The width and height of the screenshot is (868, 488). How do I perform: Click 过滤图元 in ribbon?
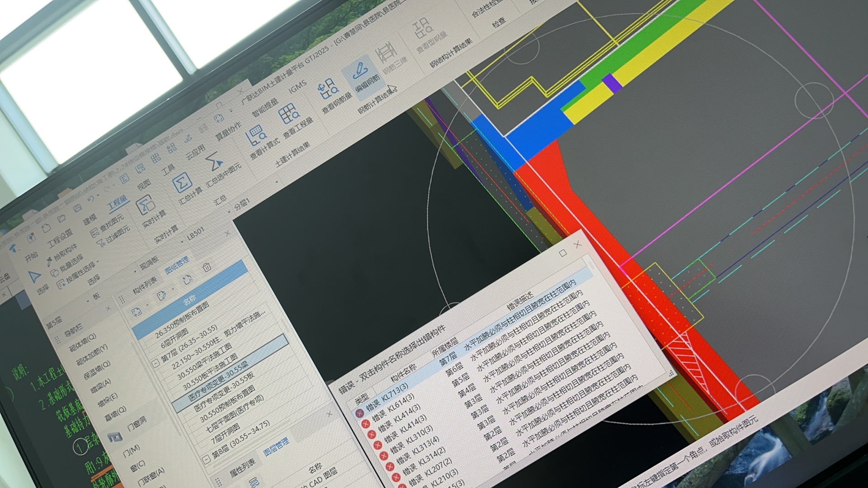coord(114,237)
